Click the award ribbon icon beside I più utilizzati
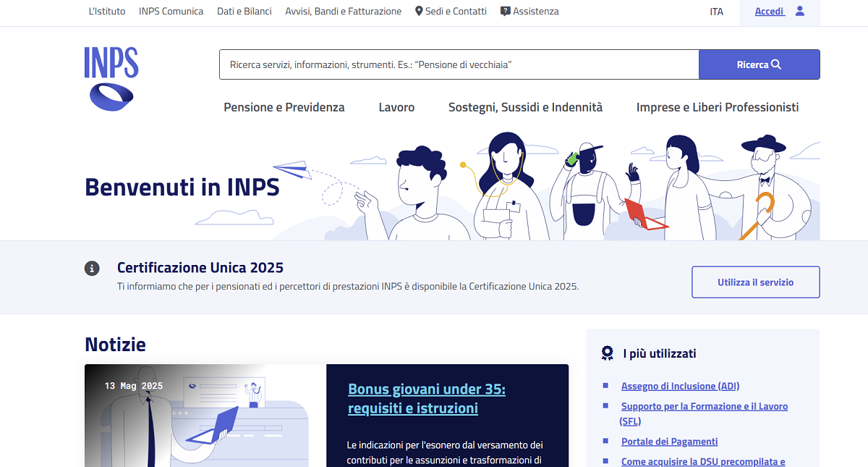 [608, 353]
